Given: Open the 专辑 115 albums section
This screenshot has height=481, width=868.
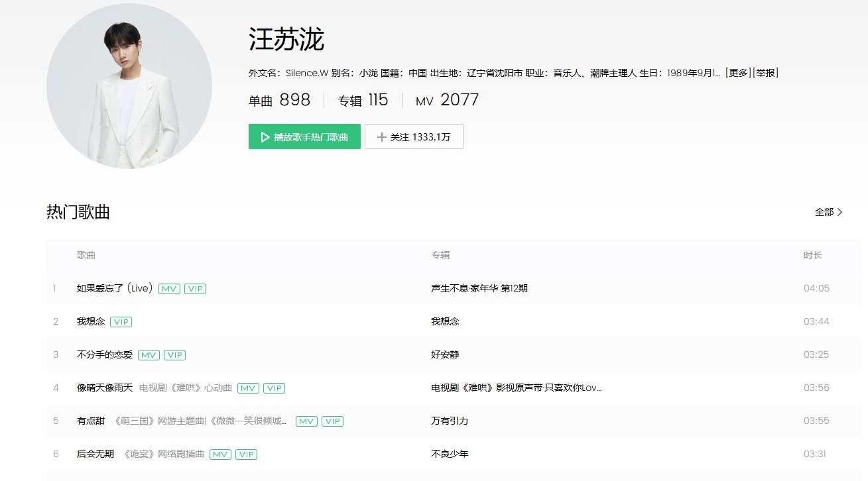Looking at the screenshot, I should pos(363,100).
